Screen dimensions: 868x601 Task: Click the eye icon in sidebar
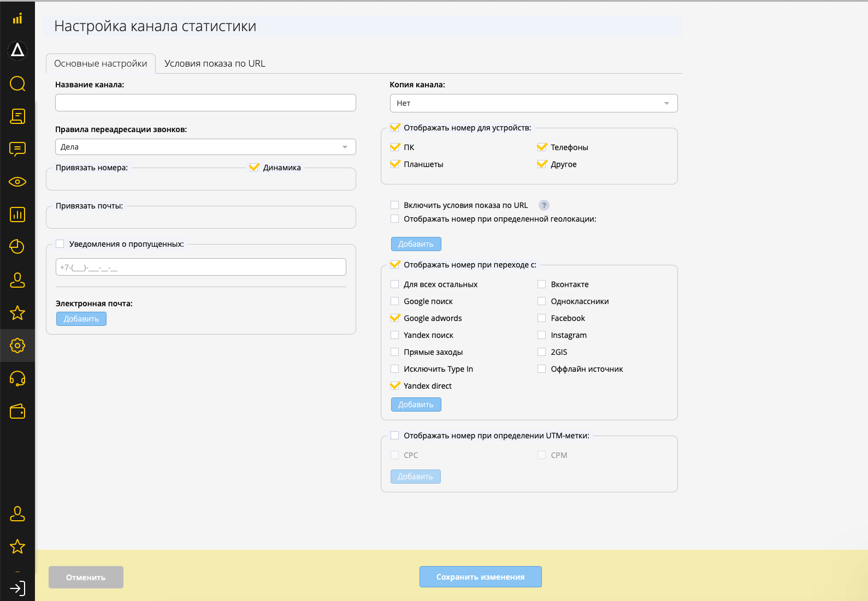[x=17, y=182]
